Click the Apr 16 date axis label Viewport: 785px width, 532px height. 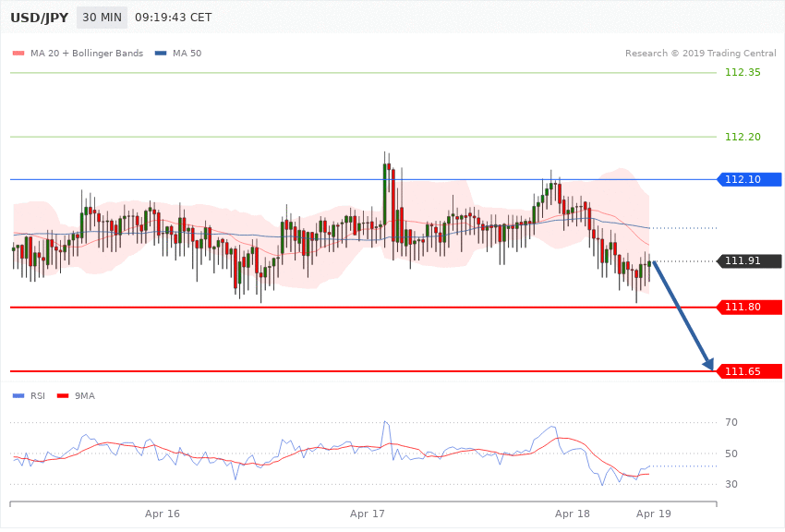(x=163, y=514)
